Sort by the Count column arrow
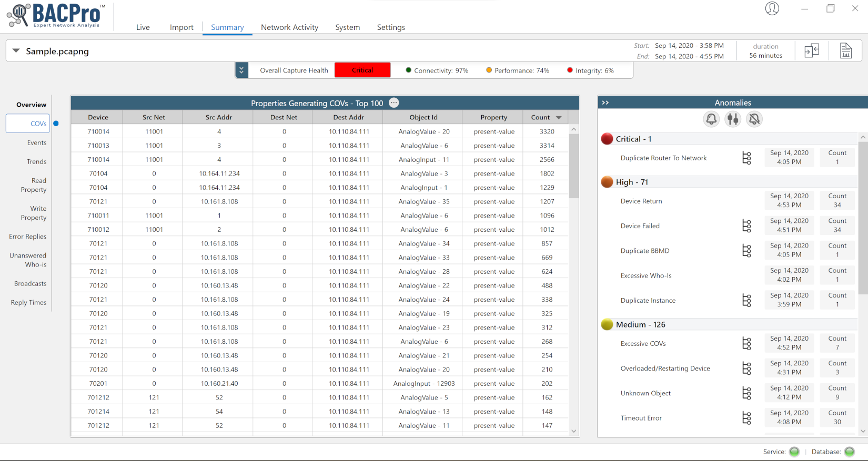The image size is (868, 461). pyautogui.click(x=559, y=117)
